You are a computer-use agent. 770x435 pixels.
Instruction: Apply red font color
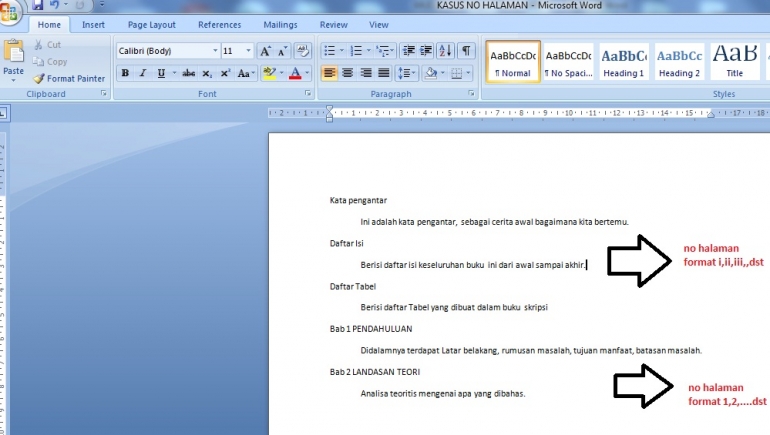(295, 73)
